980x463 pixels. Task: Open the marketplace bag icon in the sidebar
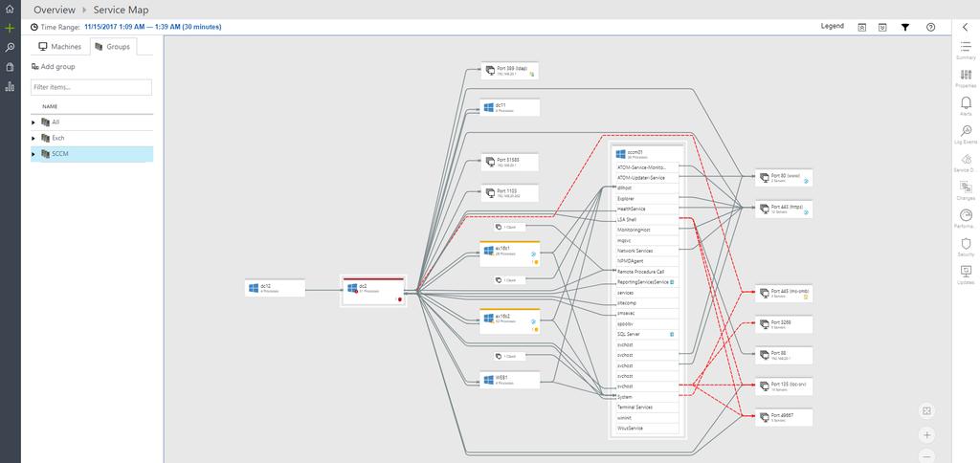point(10,67)
